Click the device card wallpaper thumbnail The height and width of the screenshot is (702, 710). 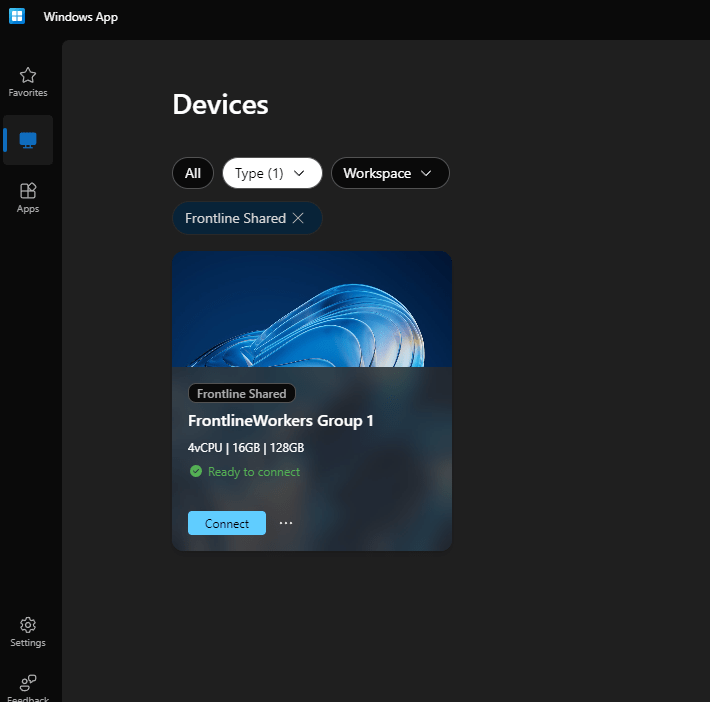click(311, 309)
